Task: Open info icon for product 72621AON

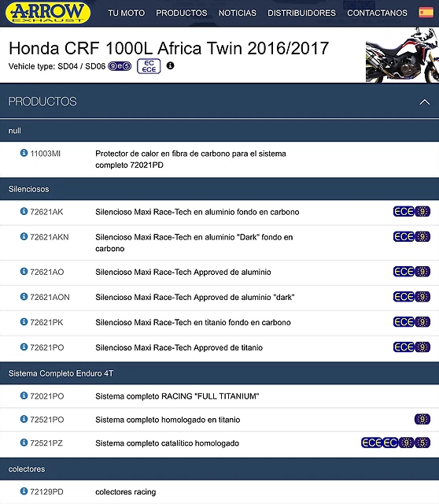Action: click(24, 296)
